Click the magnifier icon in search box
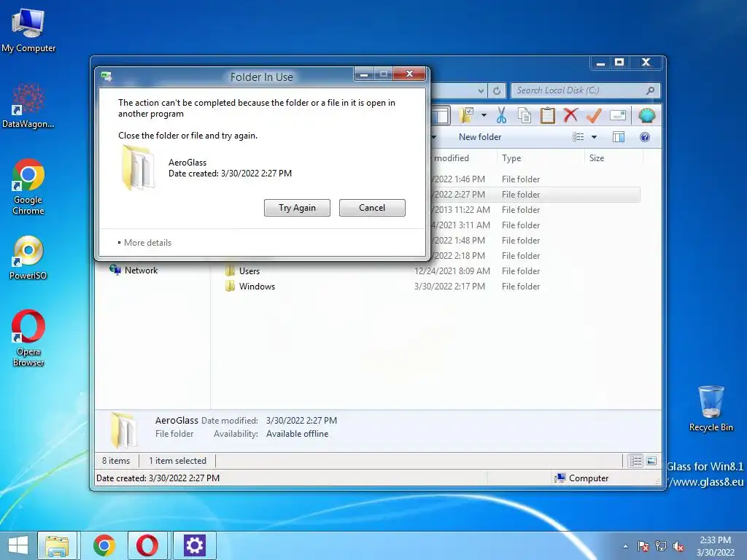Screen dimensions: 747x560 pyautogui.click(x=650, y=90)
